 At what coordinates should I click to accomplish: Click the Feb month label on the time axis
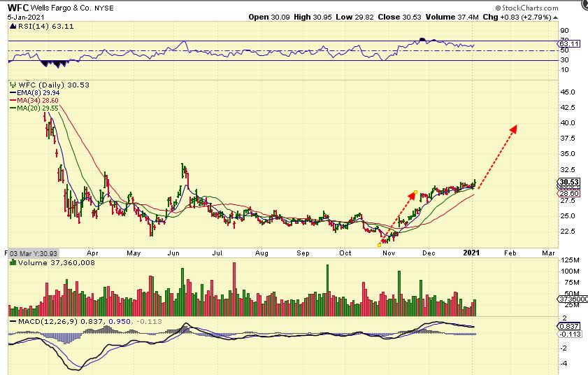[x=510, y=253]
